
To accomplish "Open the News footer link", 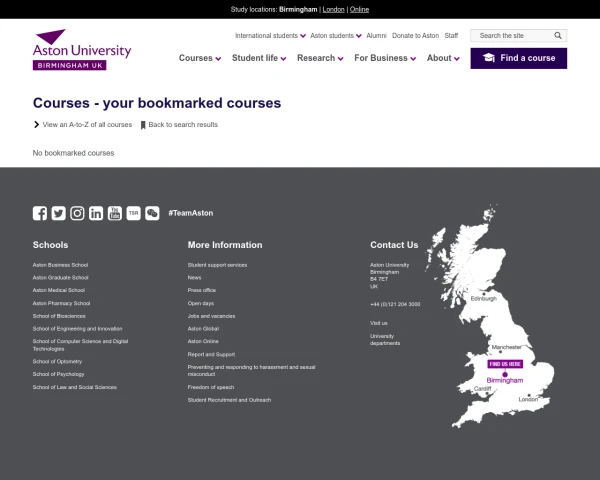I will point(194,278).
